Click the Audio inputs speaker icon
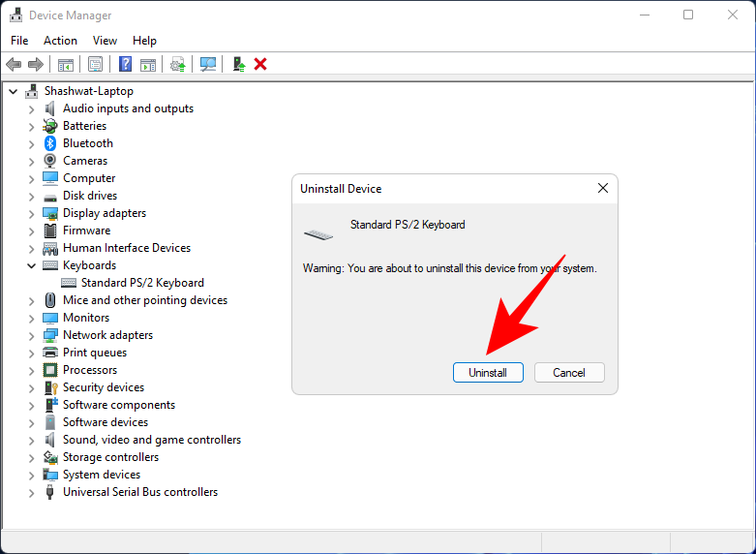 (50, 108)
